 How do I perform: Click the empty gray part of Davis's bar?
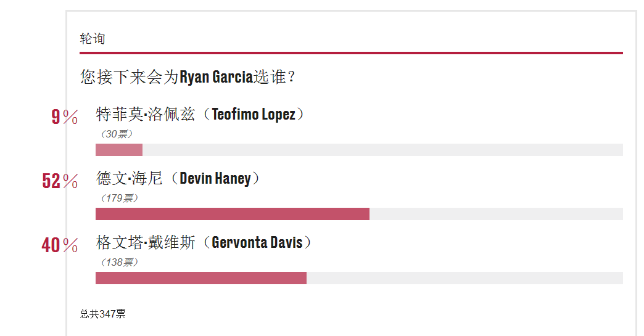point(464,278)
